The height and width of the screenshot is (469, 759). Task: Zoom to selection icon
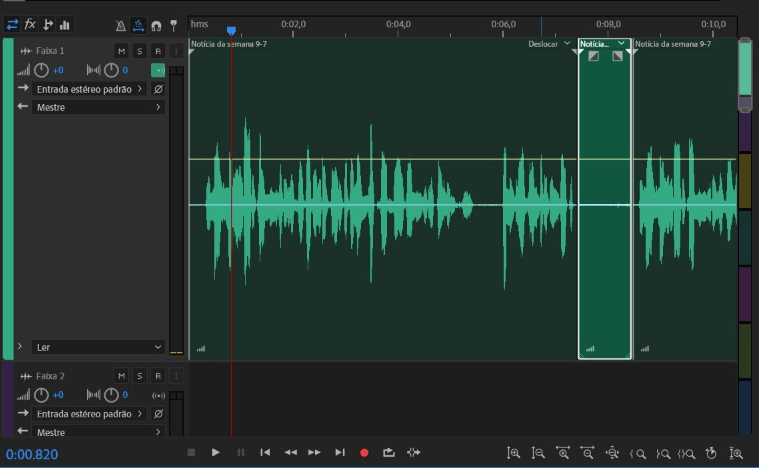(686, 454)
